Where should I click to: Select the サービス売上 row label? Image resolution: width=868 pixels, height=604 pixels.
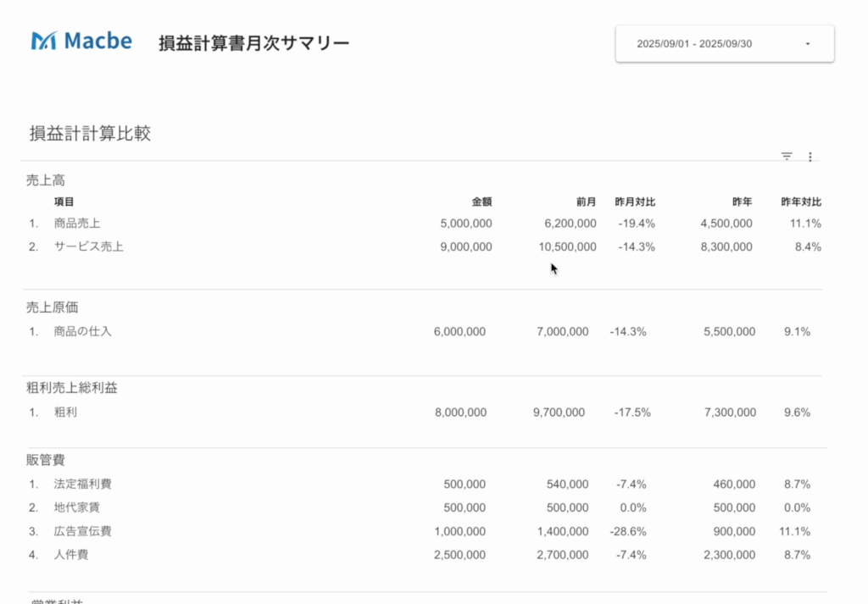(x=89, y=247)
